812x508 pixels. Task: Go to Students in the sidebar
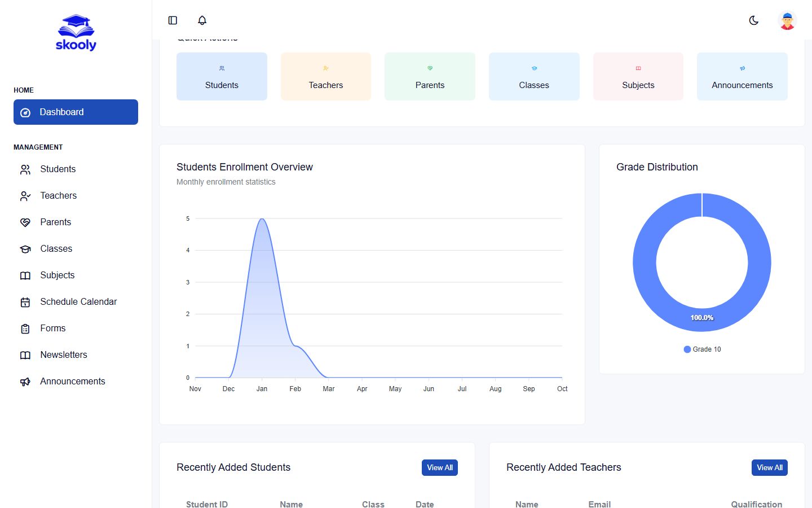pyautogui.click(x=76, y=169)
